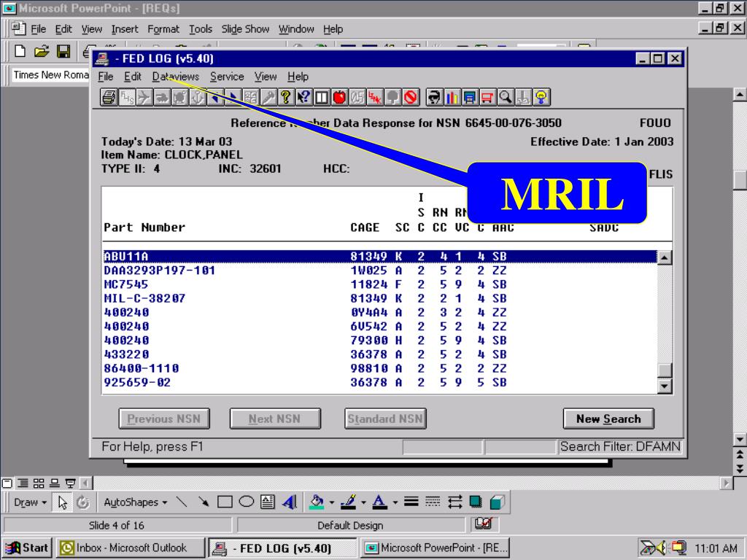Expand the Line Color dropdown arrow
The width and height of the screenshot is (747, 560).
[x=363, y=502]
